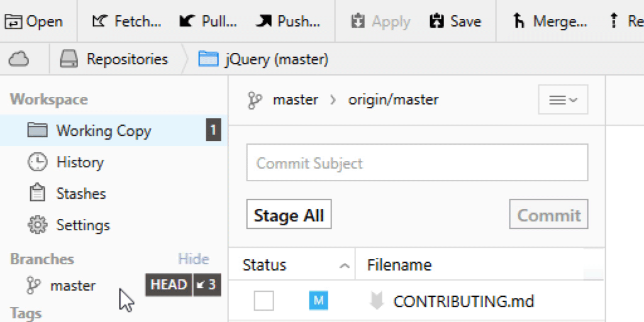
Task: Click the blue M modified status badge
Action: point(318,301)
